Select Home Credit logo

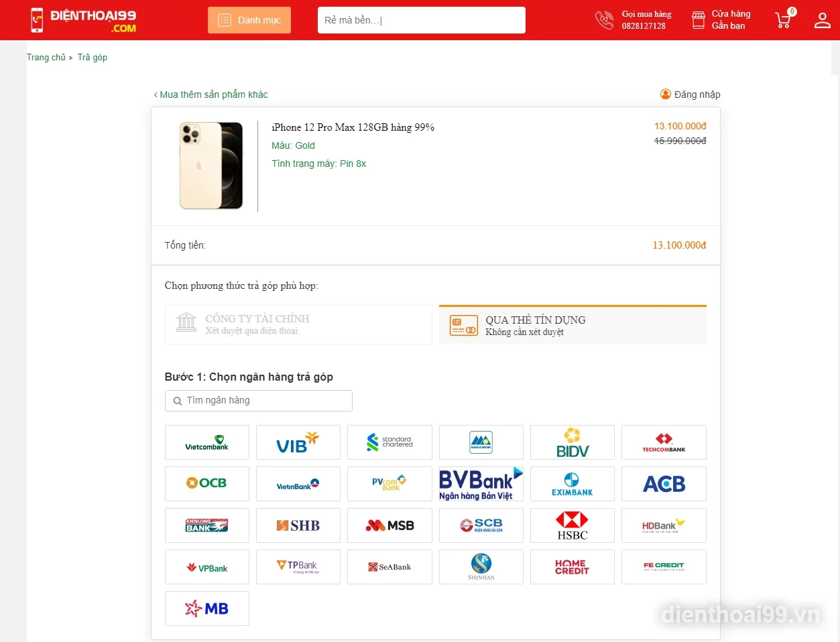(x=573, y=567)
